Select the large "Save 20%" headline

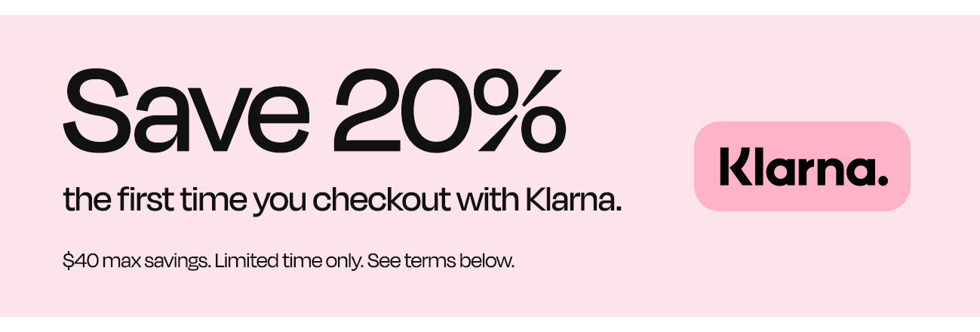tap(314, 109)
